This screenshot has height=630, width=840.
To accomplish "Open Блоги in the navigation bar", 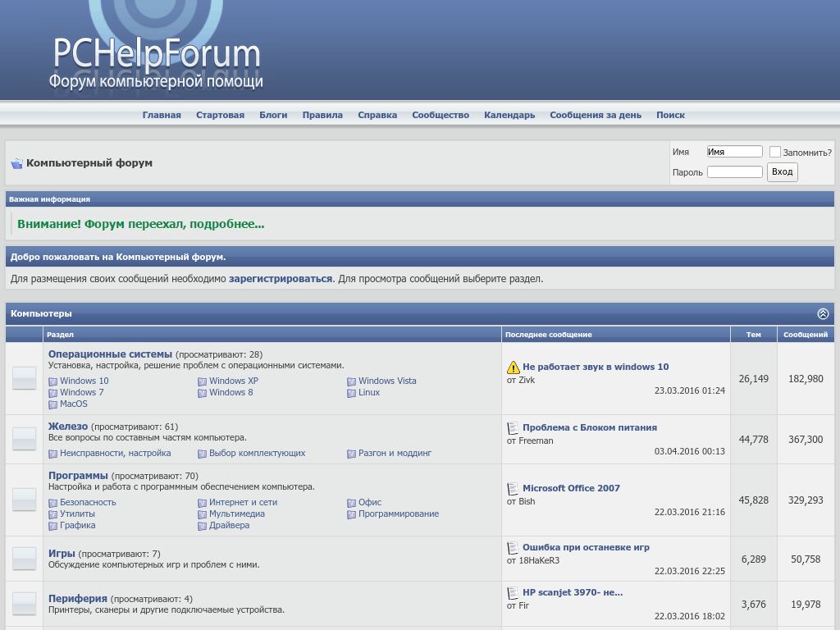I will click(x=273, y=115).
